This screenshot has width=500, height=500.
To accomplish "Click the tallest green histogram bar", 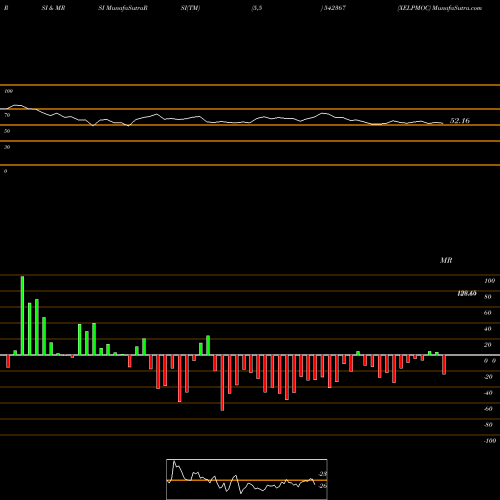I will [22, 316].
